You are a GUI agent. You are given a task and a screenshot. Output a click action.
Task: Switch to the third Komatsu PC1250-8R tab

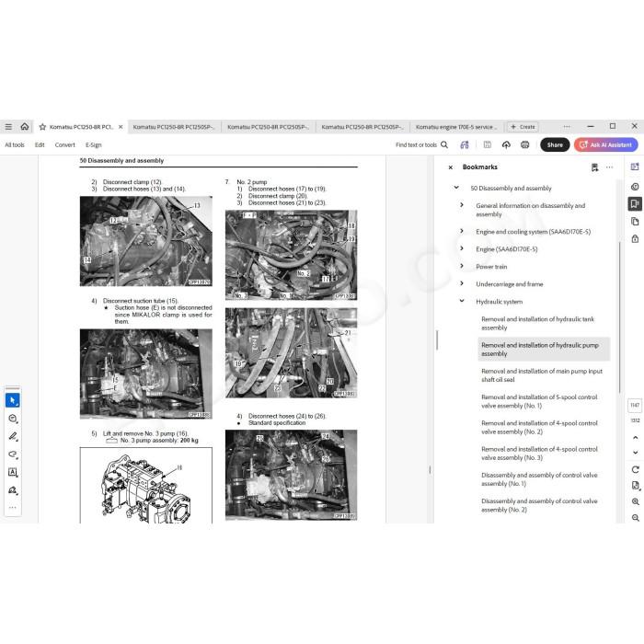[x=269, y=127]
